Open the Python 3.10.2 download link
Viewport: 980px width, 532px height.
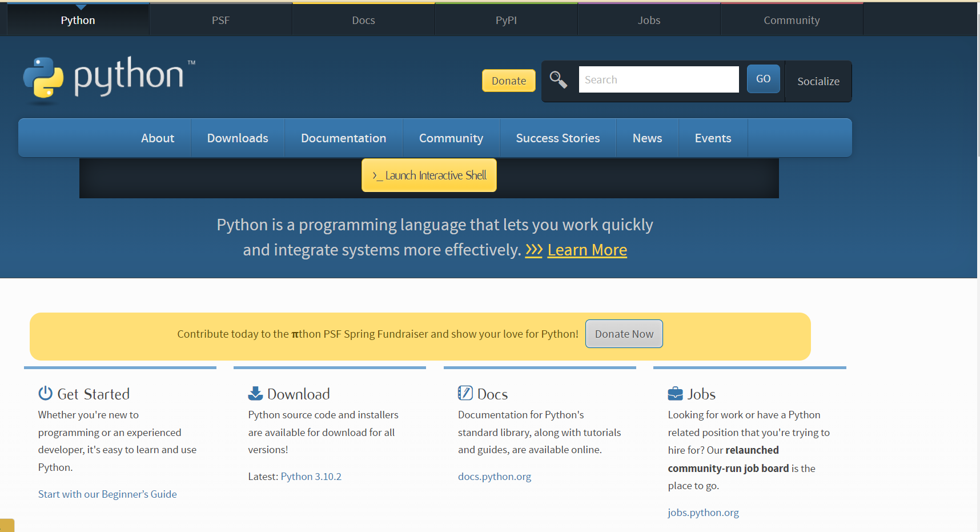click(311, 477)
